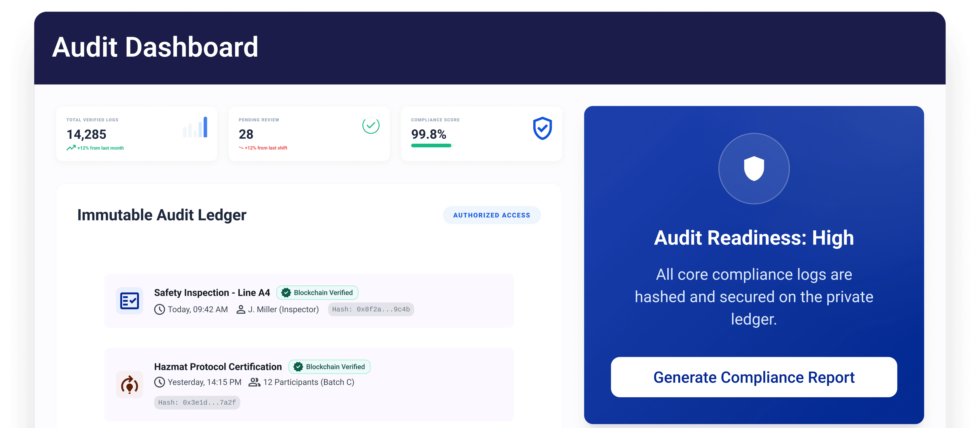Viewport: 980px width, 428px height.
Task: Click the green checkmark circle in Pending Review
Action: [x=371, y=126]
